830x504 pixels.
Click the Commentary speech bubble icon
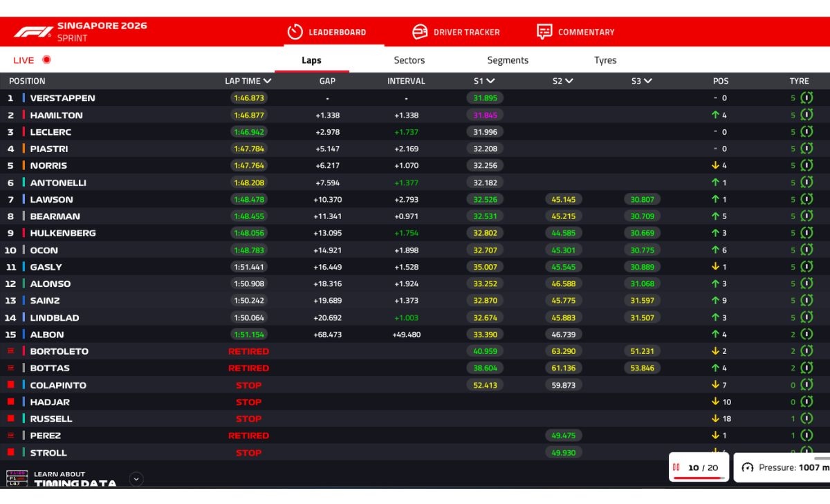544,32
